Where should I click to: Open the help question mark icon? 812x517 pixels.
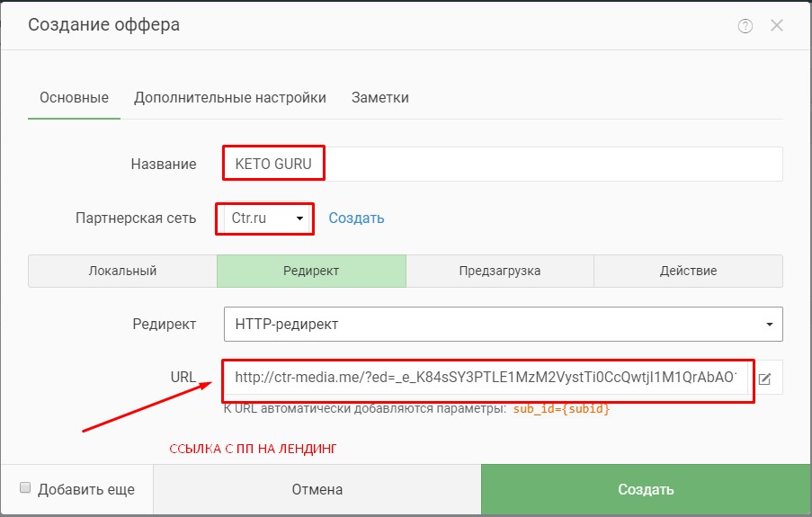745,26
